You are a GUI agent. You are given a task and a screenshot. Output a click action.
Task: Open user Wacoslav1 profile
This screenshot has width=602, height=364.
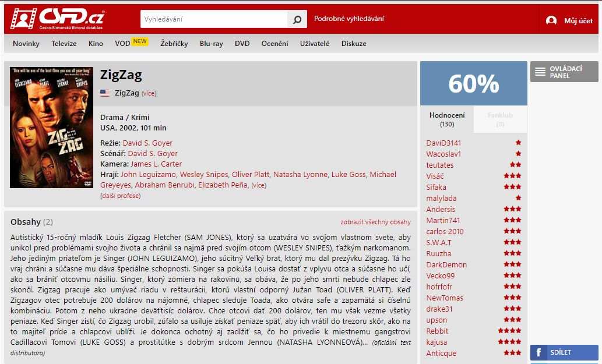click(x=443, y=154)
